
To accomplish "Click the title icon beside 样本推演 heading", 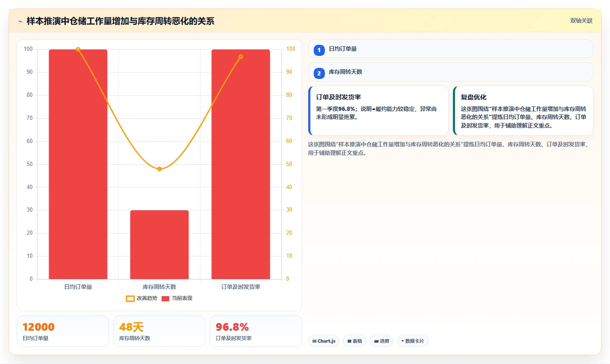I will [x=20, y=21].
